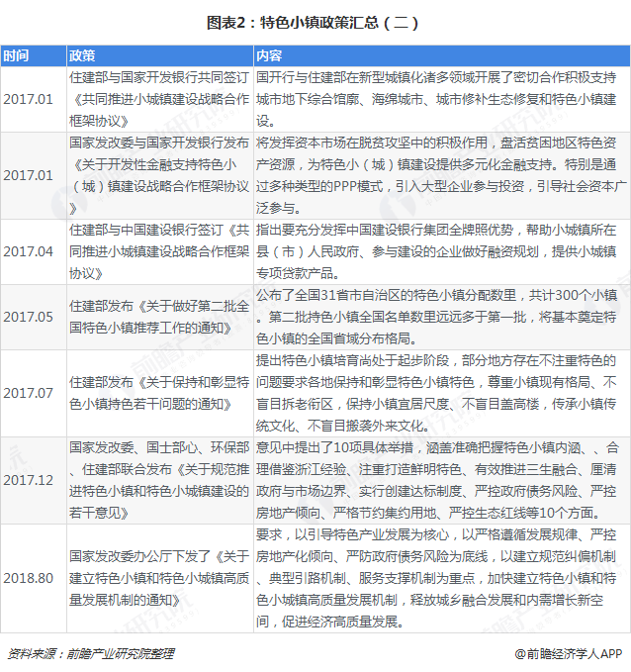Click the 保持和彰显特色小镇特色 notice cell
The height and width of the screenshot is (672, 631).
158,392
